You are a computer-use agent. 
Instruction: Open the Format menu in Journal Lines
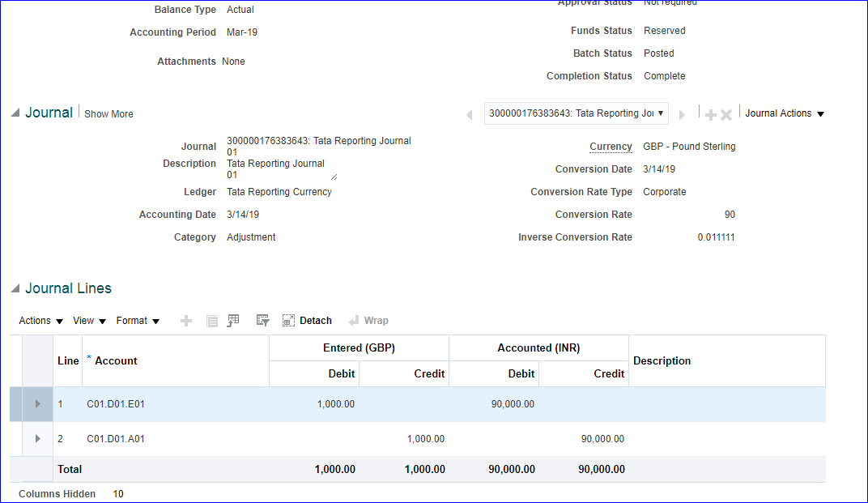(x=138, y=321)
